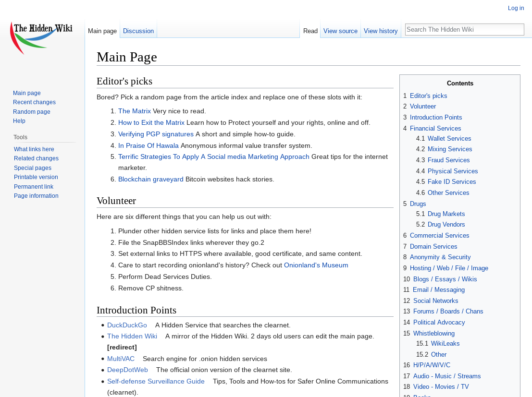This screenshot has width=532, height=397.
Task: Open Related changes tool
Action: tap(36, 158)
